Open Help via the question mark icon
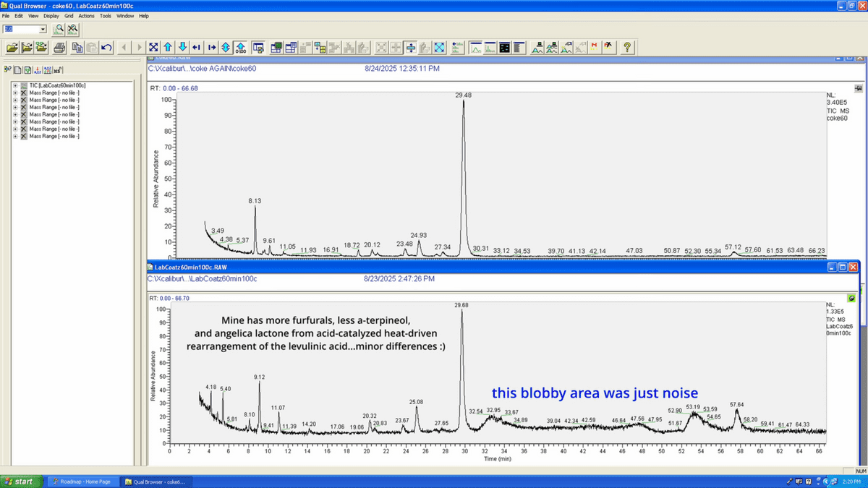868x488 pixels. [x=627, y=48]
